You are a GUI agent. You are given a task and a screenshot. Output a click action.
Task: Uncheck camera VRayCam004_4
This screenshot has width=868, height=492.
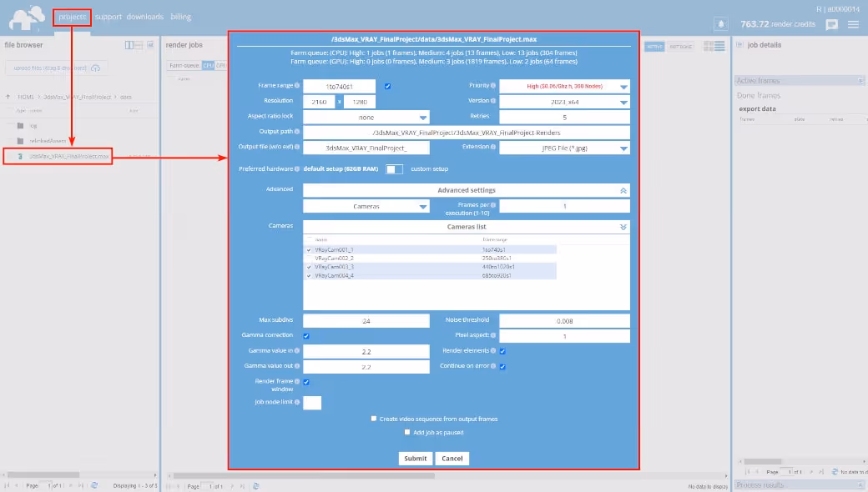pyautogui.click(x=309, y=275)
